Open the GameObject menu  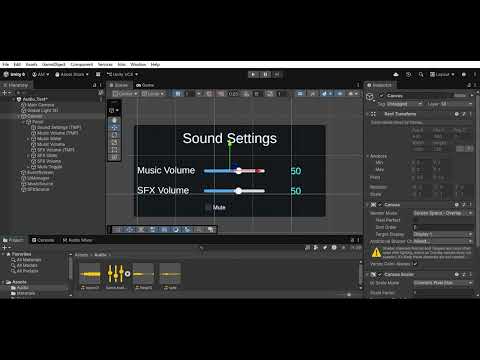pos(54,64)
